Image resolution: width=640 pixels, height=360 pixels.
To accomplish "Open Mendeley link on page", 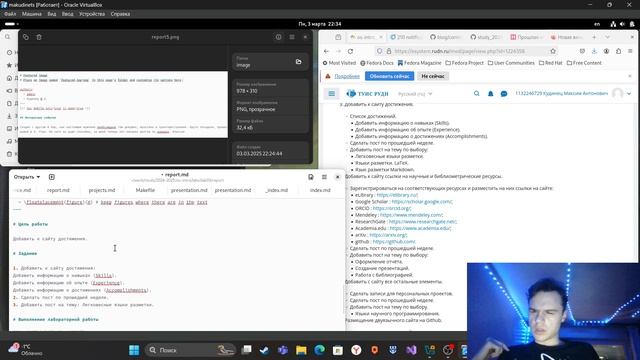I will coord(411,215).
